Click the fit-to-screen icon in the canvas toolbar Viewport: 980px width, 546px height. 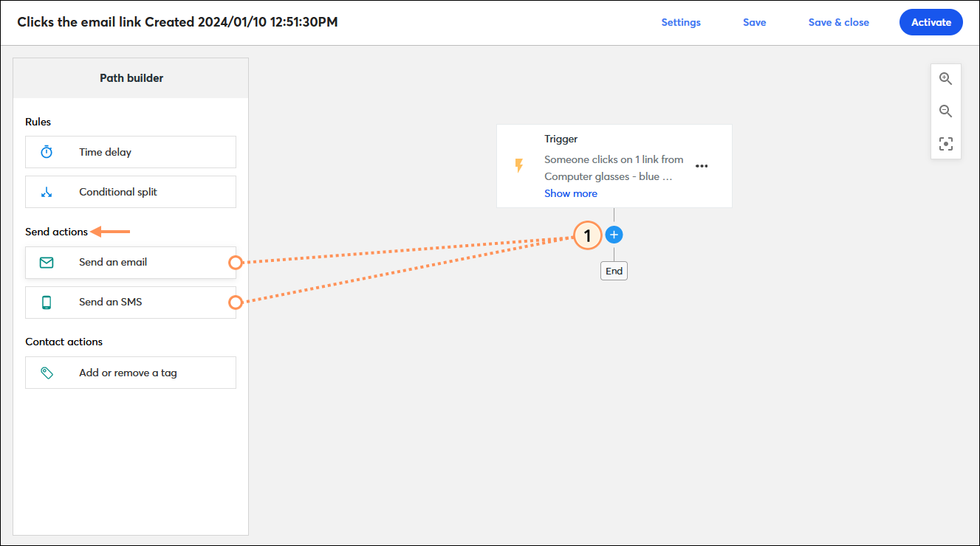click(x=946, y=144)
